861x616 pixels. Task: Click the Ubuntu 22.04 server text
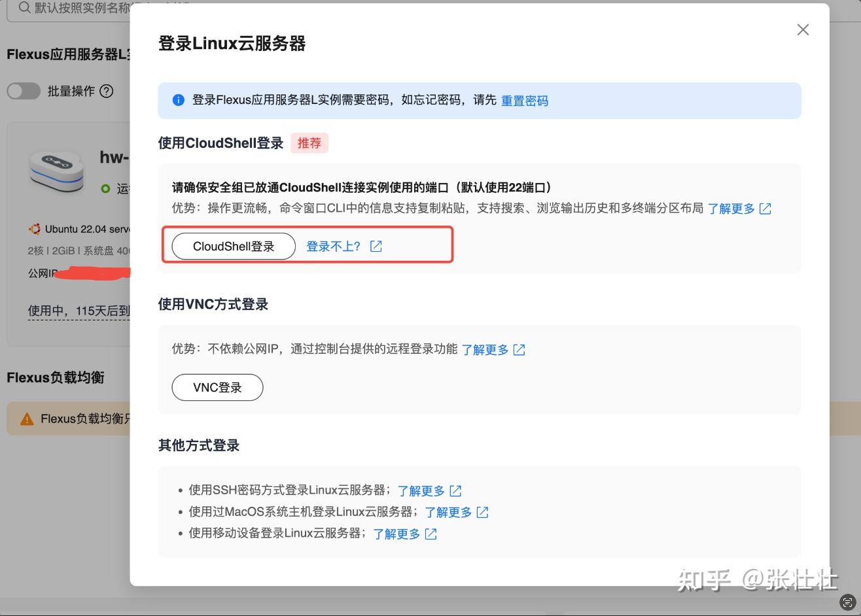tap(88, 229)
